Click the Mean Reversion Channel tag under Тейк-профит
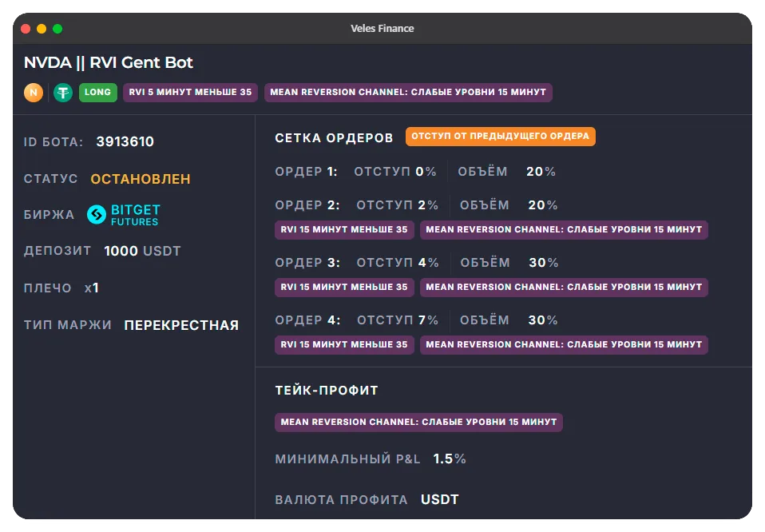 pos(418,423)
